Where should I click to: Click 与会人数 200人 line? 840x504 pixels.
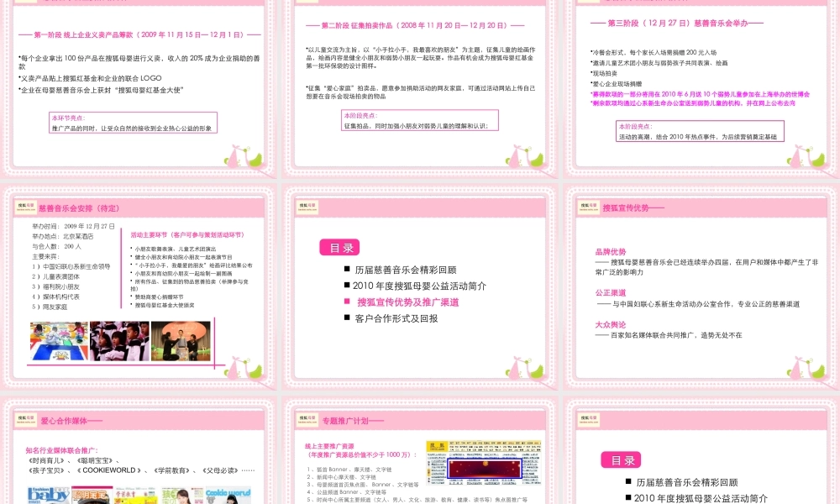(56, 246)
